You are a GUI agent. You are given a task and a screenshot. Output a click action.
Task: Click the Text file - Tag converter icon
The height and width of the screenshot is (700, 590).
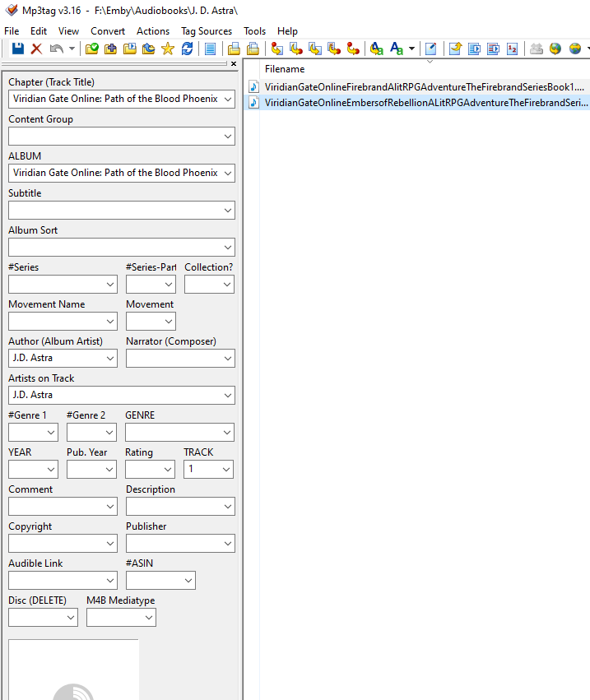click(334, 49)
